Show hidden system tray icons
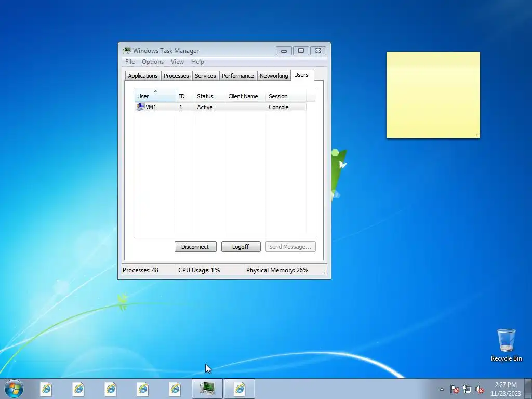The height and width of the screenshot is (399, 532). click(442, 389)
